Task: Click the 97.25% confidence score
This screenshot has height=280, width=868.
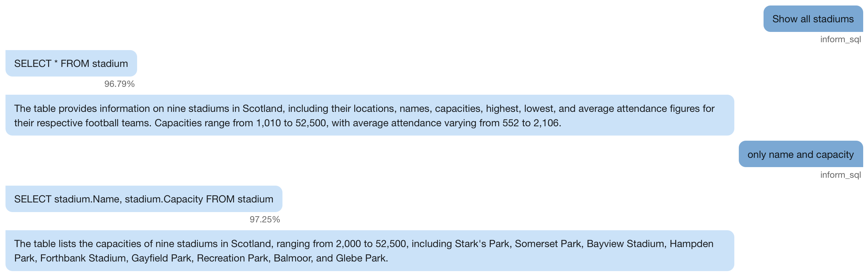Action: pyautogui.click(x=265, y=220)
